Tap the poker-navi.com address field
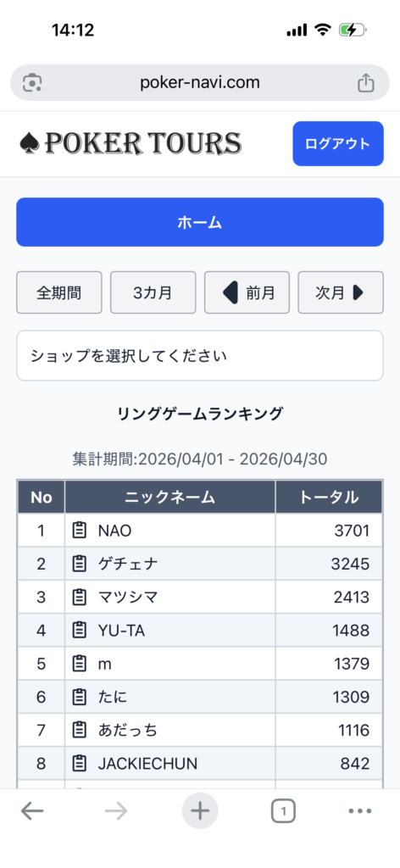This screenshot has height=868, width=400. pos(200,83)
